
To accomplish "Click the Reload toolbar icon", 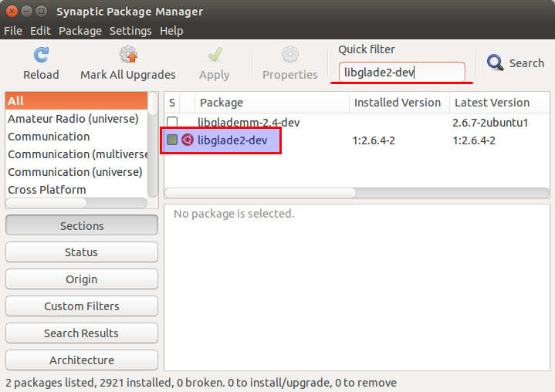I will 41,55.
